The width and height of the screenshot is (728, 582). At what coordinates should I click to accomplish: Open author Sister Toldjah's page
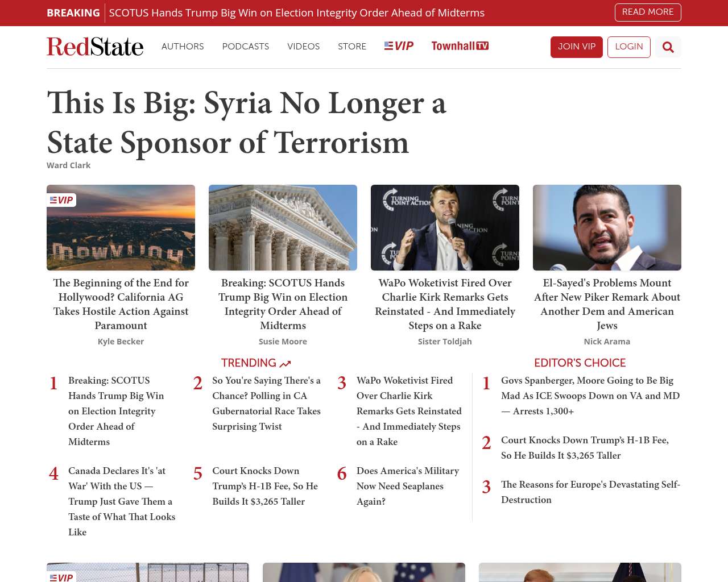coord(445,342)
